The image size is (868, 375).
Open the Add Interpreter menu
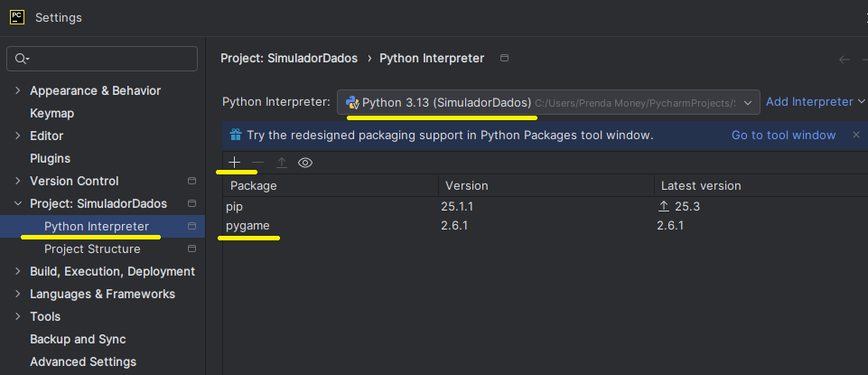tap(815, 102)
